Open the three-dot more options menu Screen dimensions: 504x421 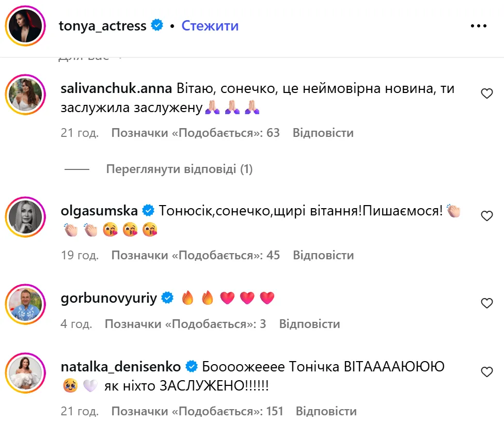pos(479,26)
